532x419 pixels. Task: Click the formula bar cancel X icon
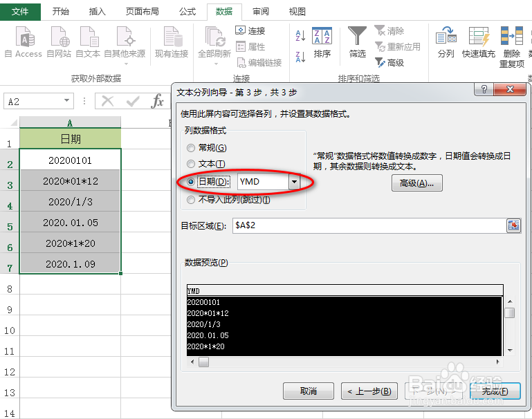coord(107,101)
